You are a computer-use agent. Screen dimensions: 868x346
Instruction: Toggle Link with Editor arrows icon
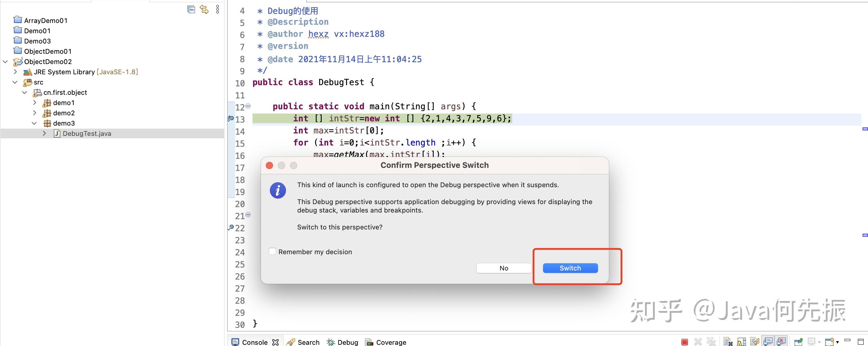pyautogui.click(x=204, y=9)
